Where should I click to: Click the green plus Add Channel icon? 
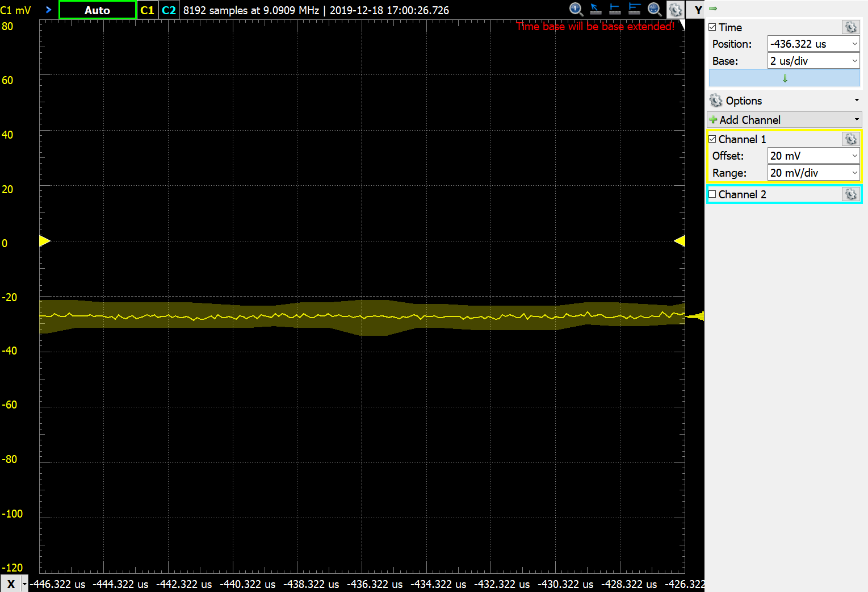point(713,120)
